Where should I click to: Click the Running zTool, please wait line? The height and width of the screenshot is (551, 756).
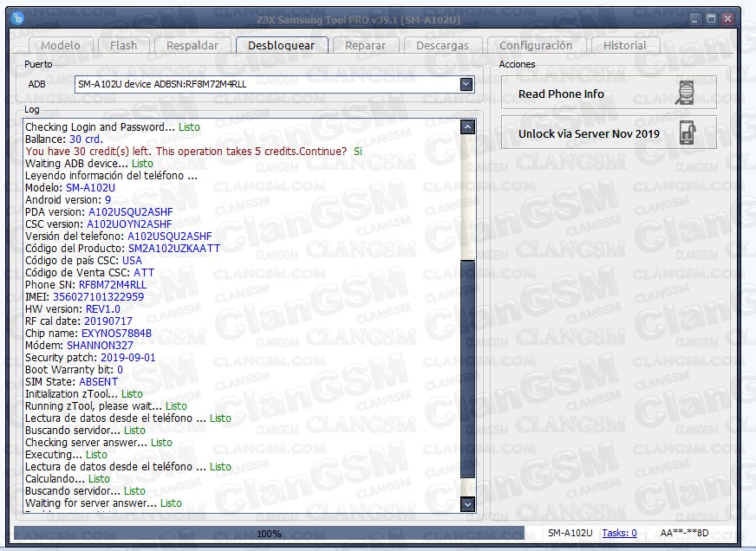click(x=106, y=406)
